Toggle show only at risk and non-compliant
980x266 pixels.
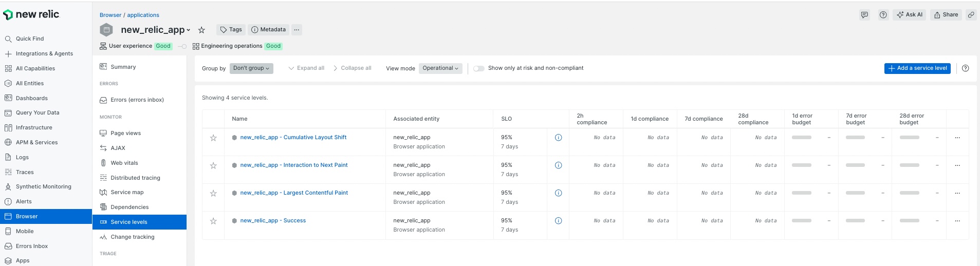pos(479,68)
